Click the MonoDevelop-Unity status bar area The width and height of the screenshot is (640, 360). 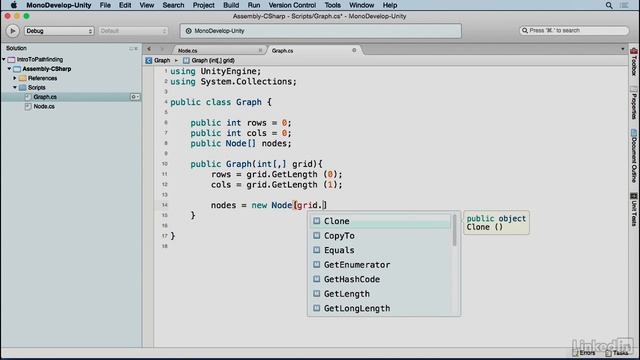320,31
